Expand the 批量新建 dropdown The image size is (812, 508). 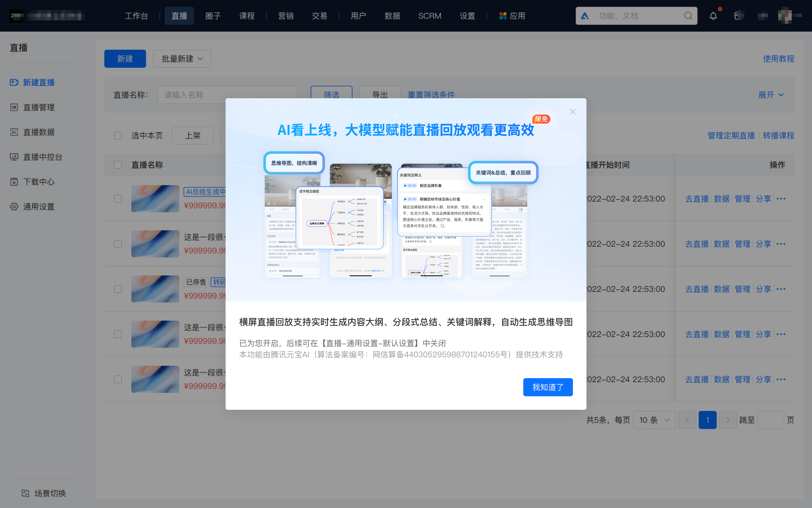(x=182, y=59)
